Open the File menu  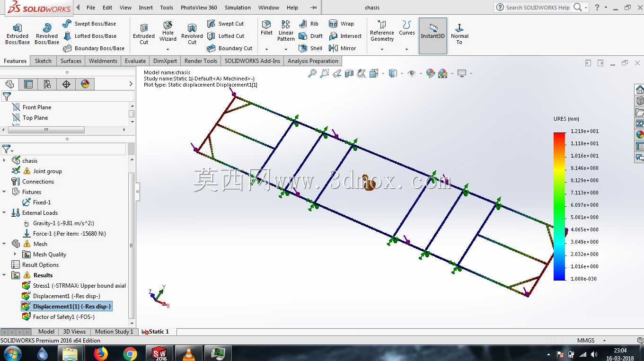(x=91, y=8)
